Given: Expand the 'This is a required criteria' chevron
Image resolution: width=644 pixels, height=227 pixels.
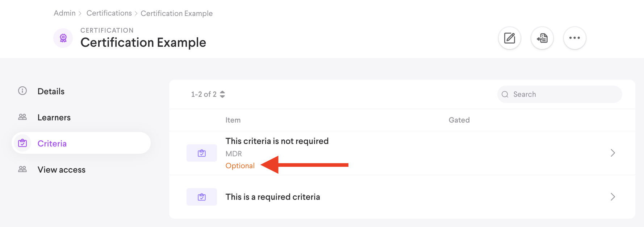Looking at the screenshot, I should click(x=612, y=197).
